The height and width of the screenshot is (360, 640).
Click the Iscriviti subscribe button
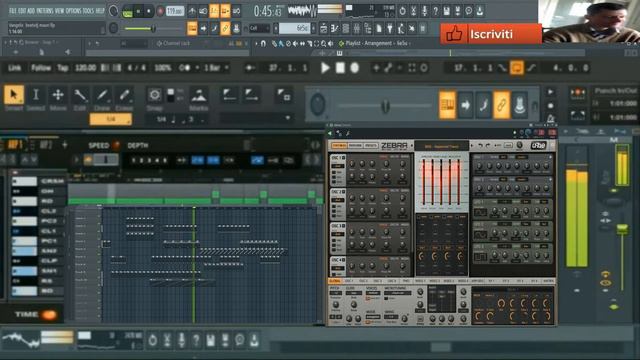(491, 34)
